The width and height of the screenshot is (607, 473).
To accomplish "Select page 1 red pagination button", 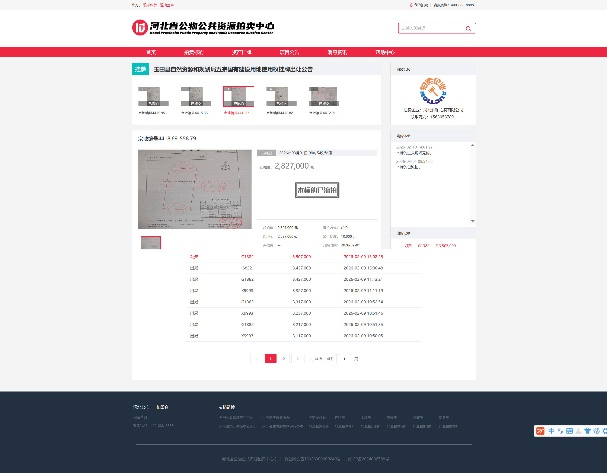I will 271,358.
